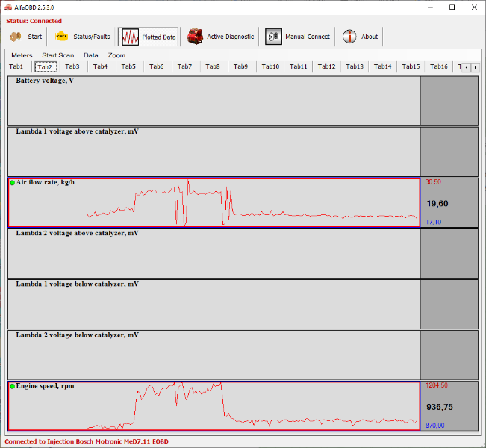
Task: Open the Plotted Data label
Action: [x=159, y=37]
